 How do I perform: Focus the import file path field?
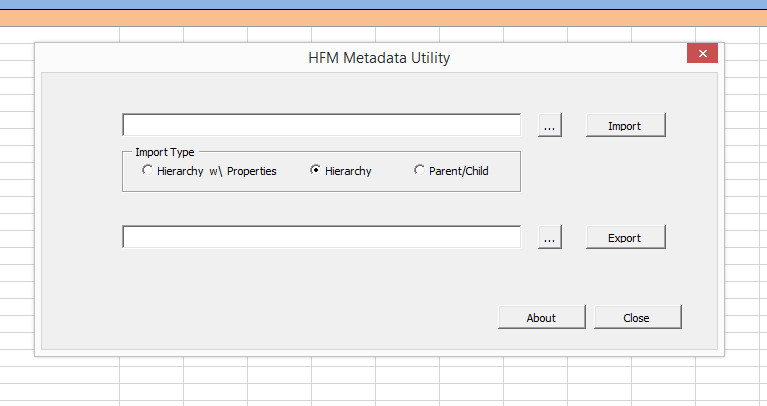tap(321, 125)
